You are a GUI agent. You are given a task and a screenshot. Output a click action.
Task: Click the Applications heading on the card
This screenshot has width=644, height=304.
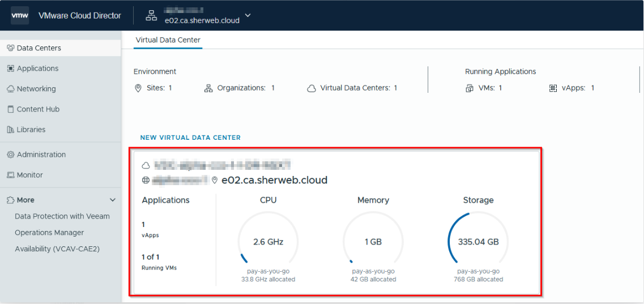pos(166,200)
